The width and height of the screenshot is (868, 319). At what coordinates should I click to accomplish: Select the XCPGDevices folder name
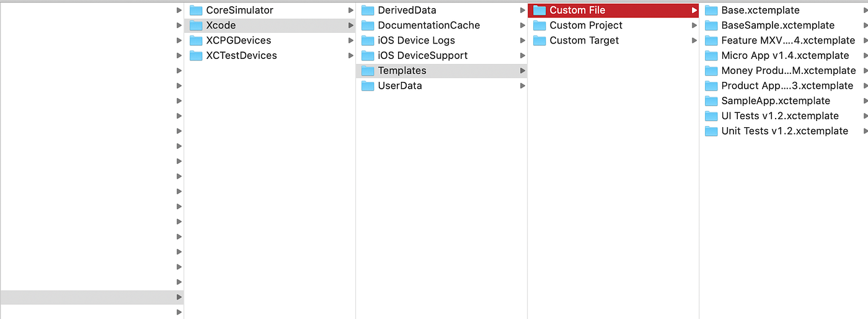point(238,40)
